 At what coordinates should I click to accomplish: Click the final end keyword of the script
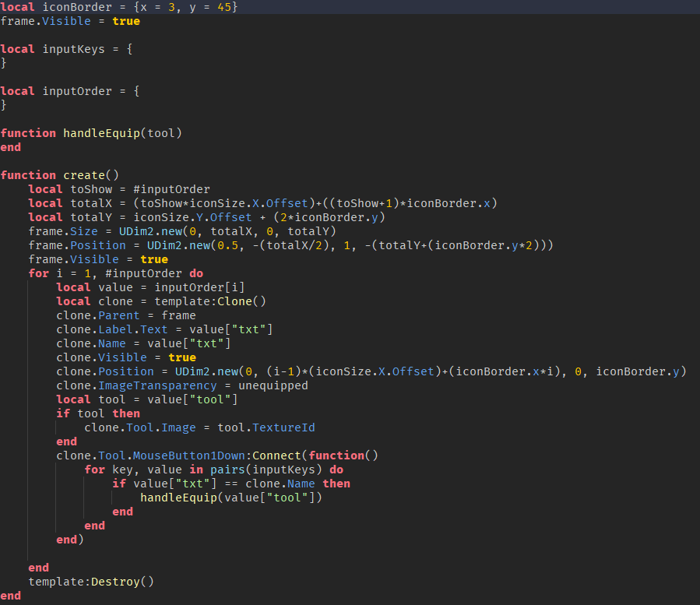click(x=11, y=595)
